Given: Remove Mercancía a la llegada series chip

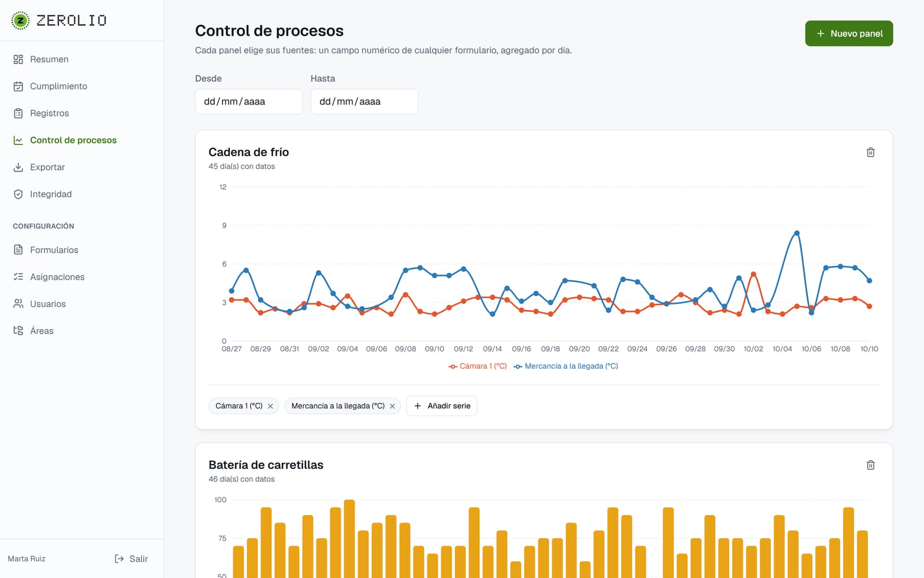Looking at the screenshot, I should 392,406.
